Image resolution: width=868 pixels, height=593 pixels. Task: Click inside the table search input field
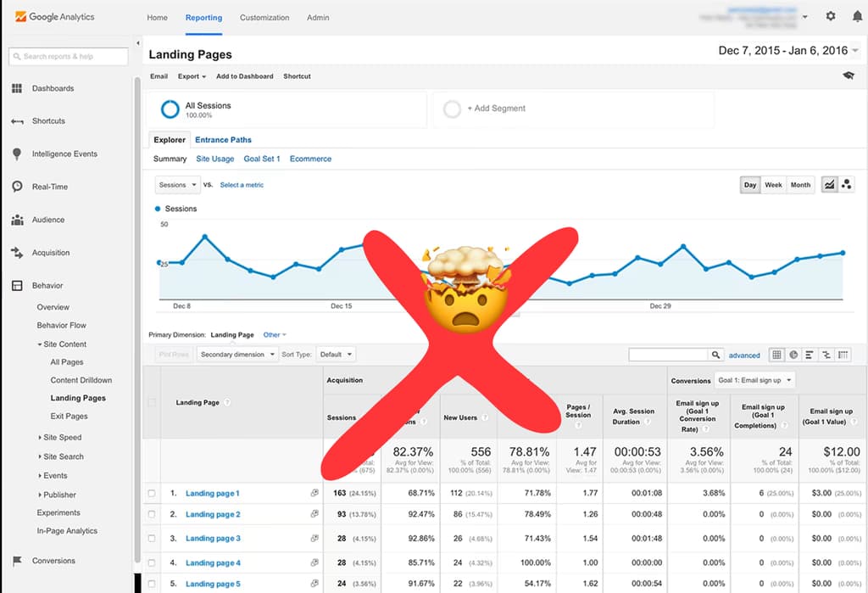point(670,354)
